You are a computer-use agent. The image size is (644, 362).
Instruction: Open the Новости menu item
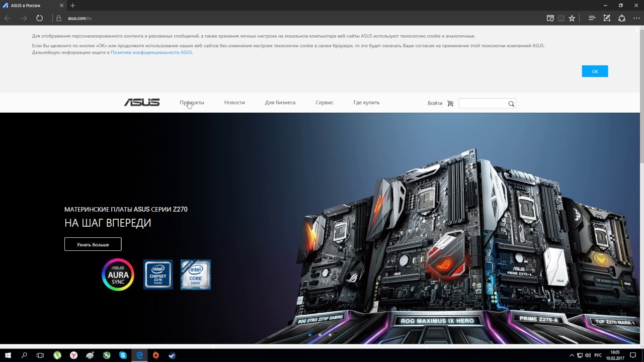point(234,103)
